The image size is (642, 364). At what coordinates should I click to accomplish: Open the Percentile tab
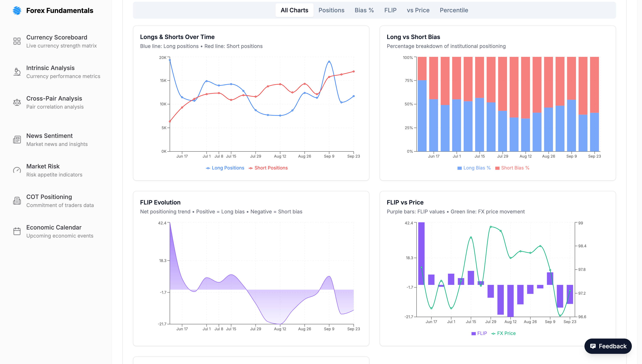click(454, 10)
